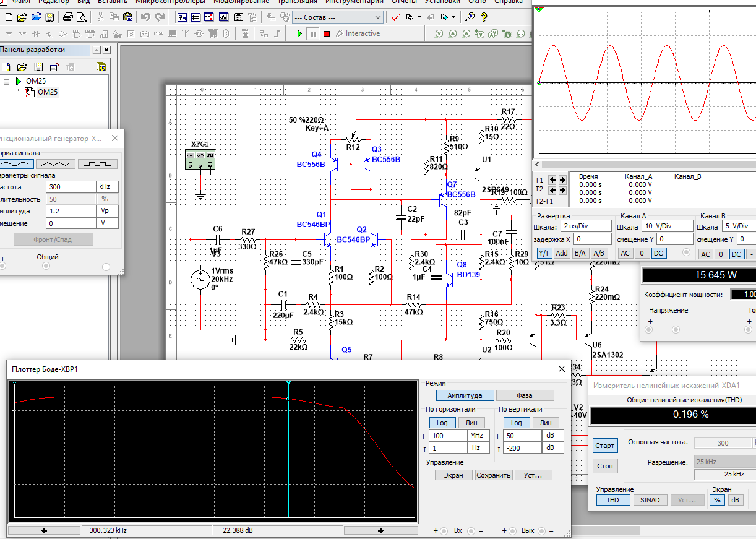Stop the simulation with the red square icon
This screenshot has width=756, height=539.
[x=327, y=33]
